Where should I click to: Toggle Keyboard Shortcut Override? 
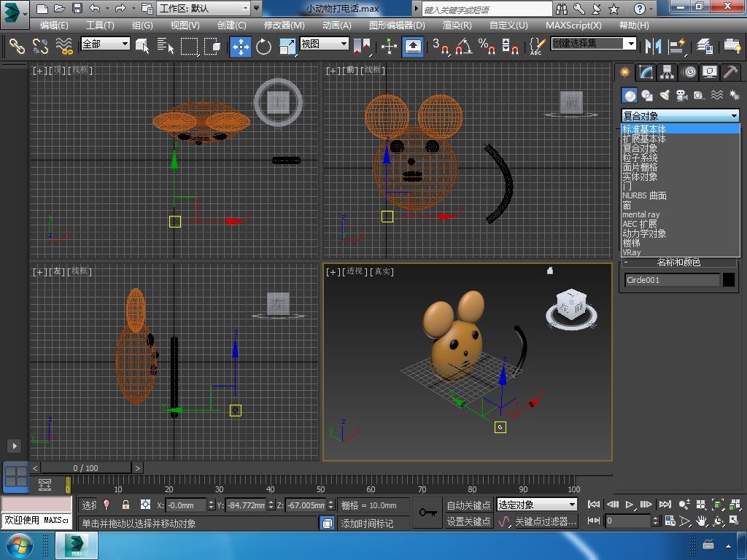pyautogui.click(x=413, y=47)
